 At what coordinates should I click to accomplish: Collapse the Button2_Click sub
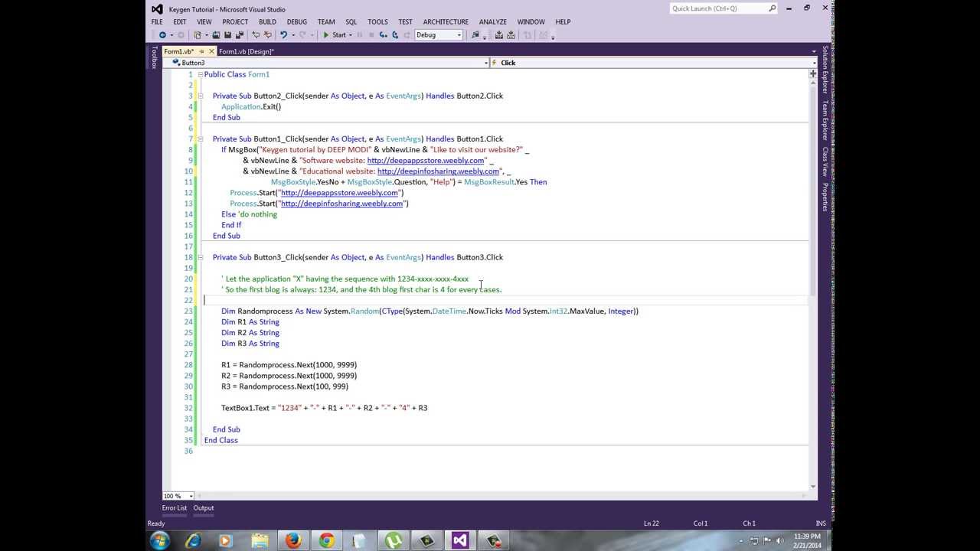201,96
